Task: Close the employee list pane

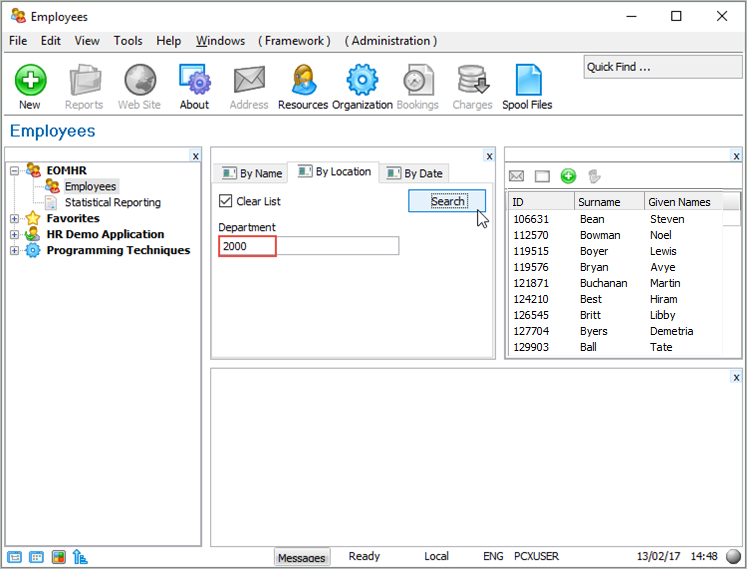Action: (x=737, y=156)
